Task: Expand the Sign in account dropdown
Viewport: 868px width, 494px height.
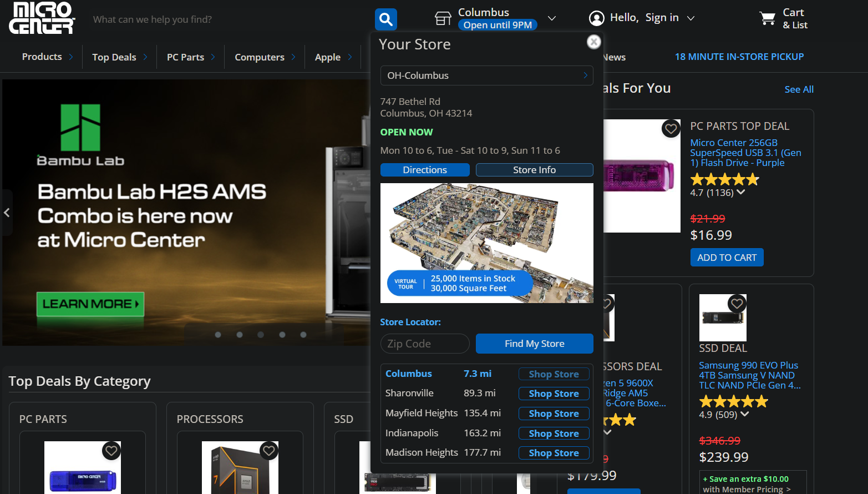Action: pos(691,18)
